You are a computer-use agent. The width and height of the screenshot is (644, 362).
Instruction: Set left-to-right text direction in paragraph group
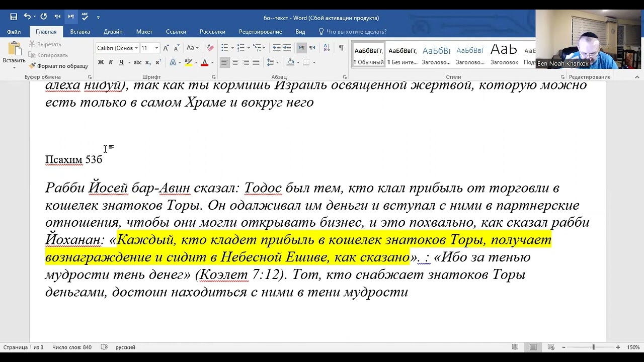pyautogui.click(x=301, y=48)
